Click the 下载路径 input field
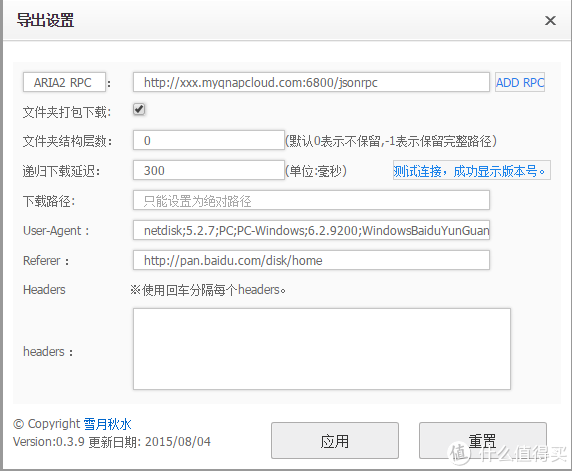Viewport: 572px width, 471px height. [x=311, y=200]
